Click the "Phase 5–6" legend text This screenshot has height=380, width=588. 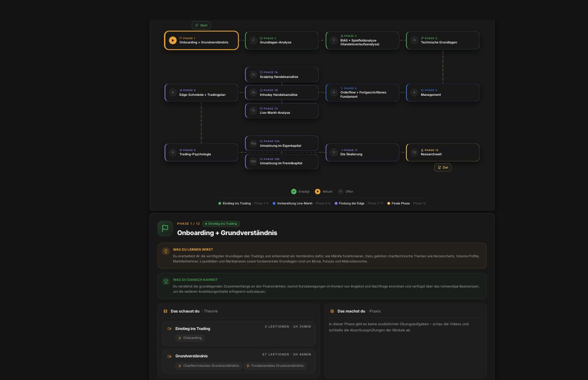pyautogui.click(x=323, y=203)
